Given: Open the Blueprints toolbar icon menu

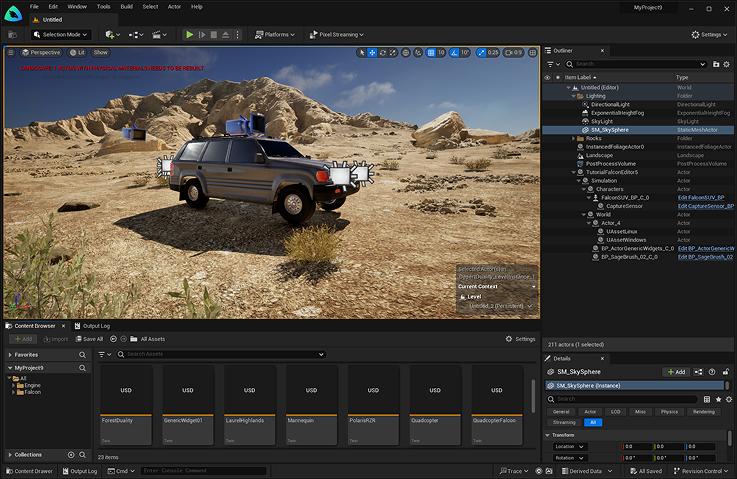Looking at the screenshot, I should (x=136, y=35).
